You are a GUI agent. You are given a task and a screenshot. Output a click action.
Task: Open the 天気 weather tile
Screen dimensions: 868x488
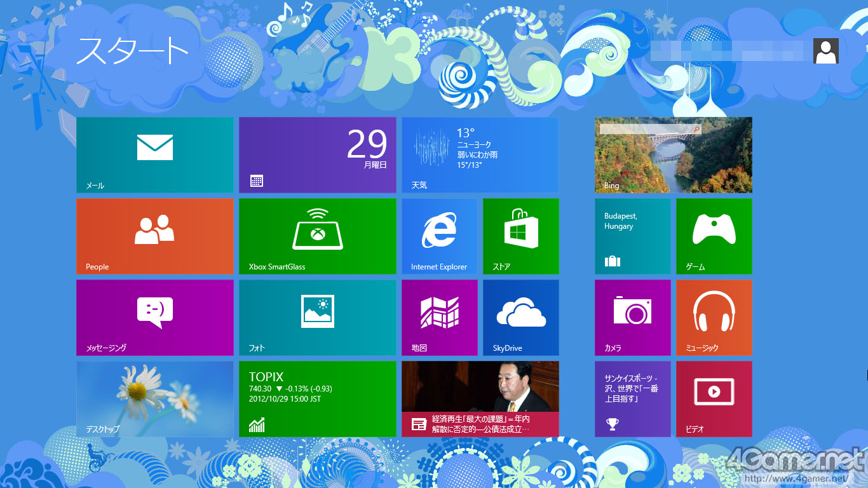pyautogui.click(x=480, y=155)
